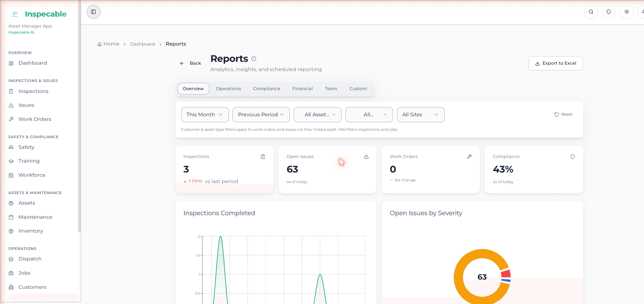Expand the Previous Period comparison dropdown

261,115
